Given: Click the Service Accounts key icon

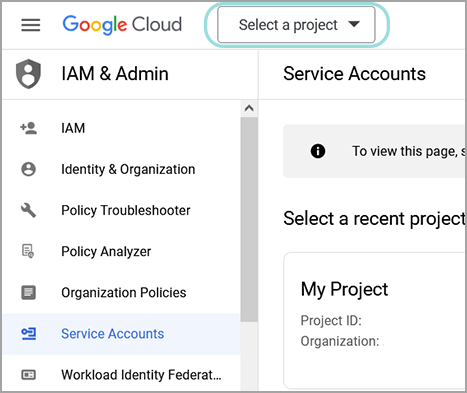Looking at the screenshot, I should tap(29, 333).
